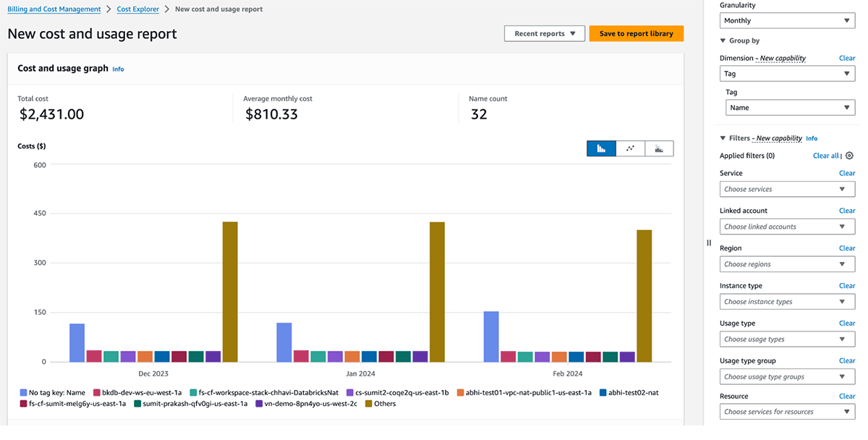Open Recent reports menu

544,33
